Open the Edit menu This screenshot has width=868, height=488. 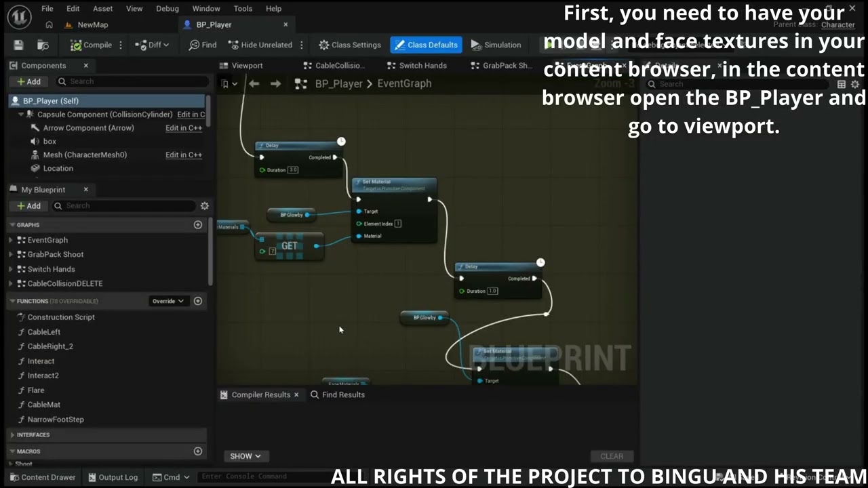click(x=73, y=8)
